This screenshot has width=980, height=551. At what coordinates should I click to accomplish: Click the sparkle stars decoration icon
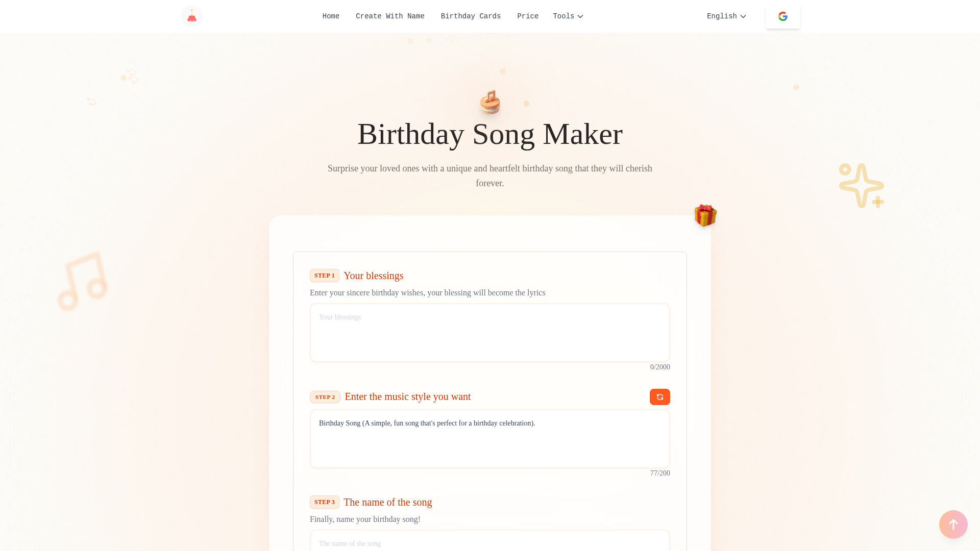click(862, 186)
